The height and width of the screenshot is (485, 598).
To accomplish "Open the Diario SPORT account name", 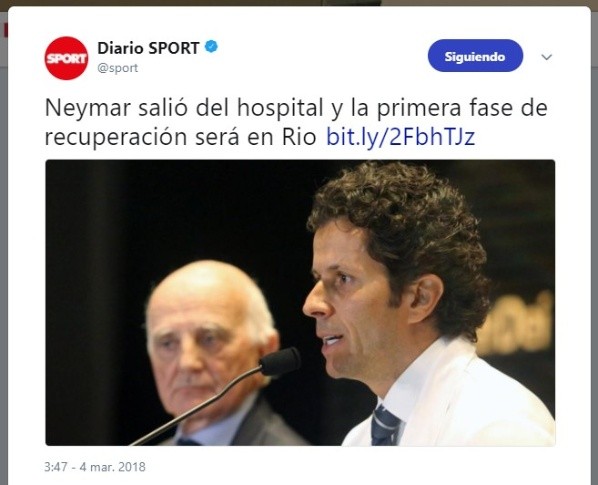I will coord(148,48).
